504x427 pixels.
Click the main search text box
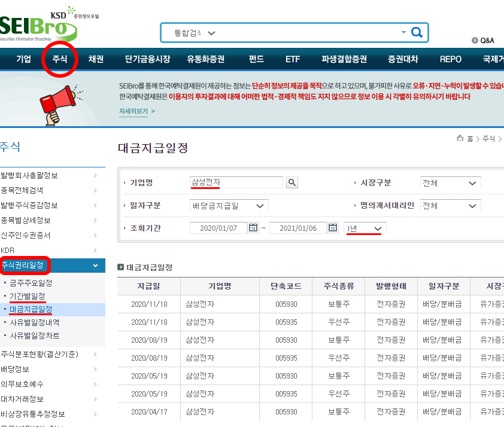(x=308, y=32)
